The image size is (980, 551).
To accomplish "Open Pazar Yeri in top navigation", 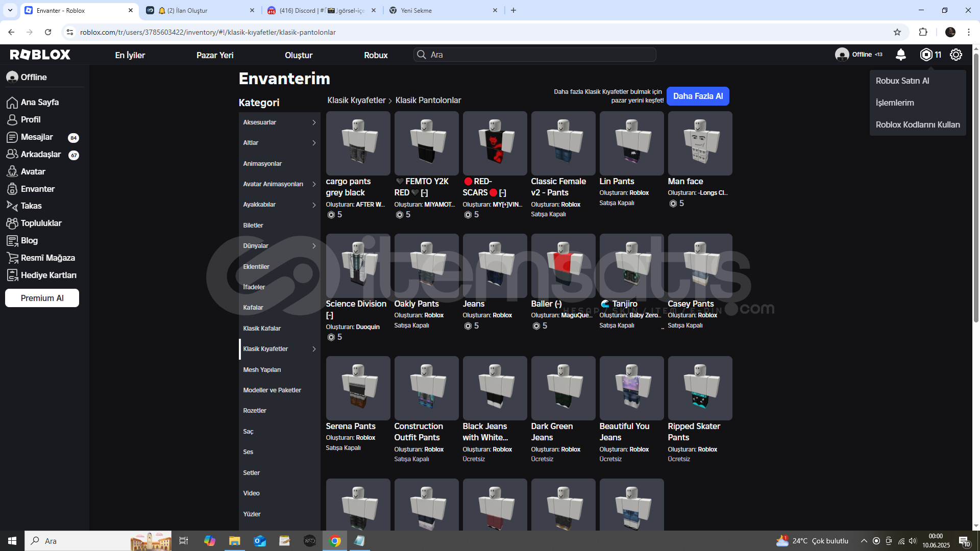I will pyautogui.click(x=215, y=55).
